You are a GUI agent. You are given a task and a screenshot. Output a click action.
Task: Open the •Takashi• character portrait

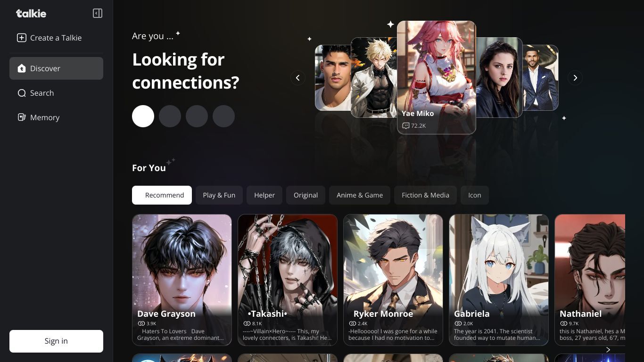(x=288, y=280)
